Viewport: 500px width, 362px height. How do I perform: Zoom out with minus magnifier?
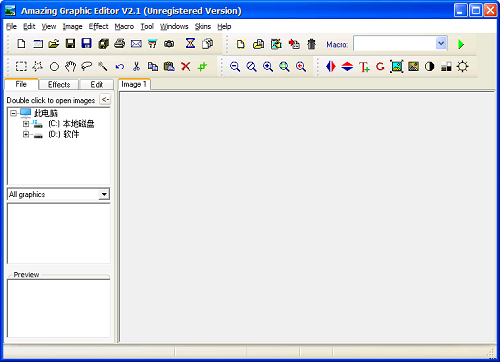tap(235, 67)
